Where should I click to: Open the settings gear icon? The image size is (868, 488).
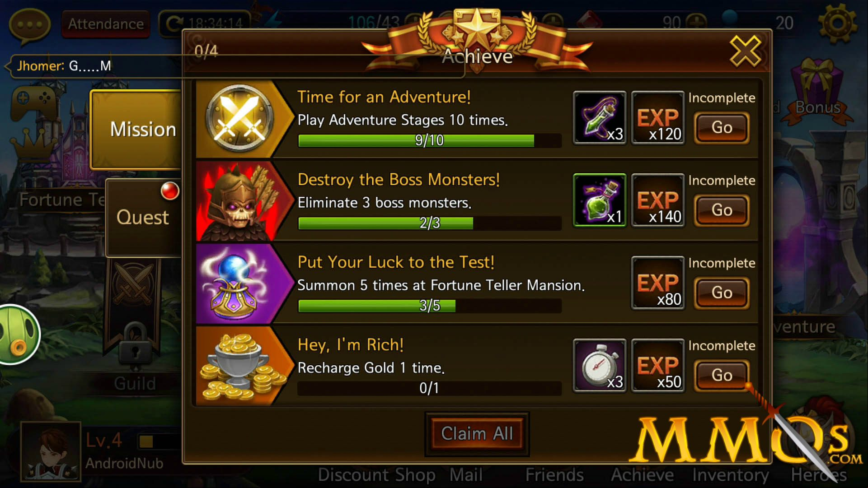(x=837, y=23)
